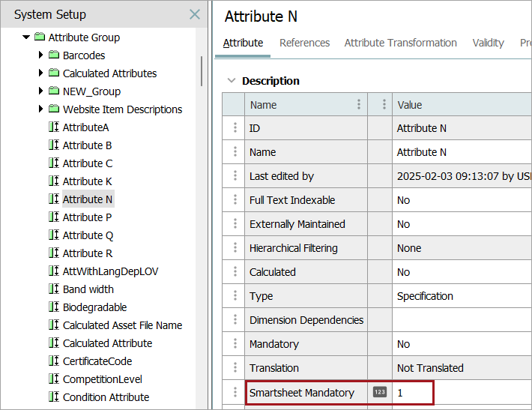Click the Attribute B attribute icon

(54, 145)
